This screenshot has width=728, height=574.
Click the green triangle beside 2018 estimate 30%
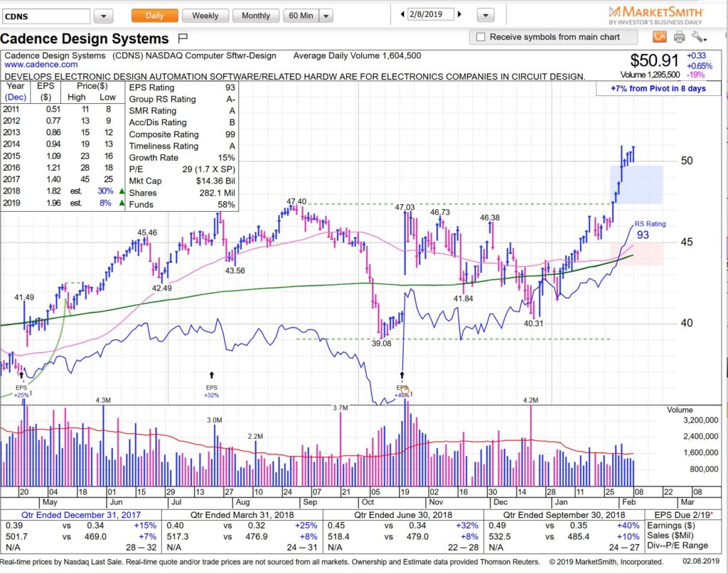pos(122,191)
